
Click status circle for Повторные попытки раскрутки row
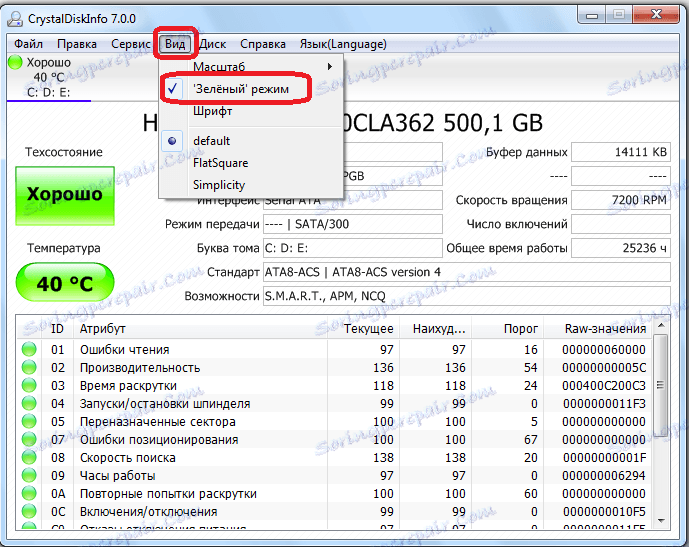pos(29,493)
